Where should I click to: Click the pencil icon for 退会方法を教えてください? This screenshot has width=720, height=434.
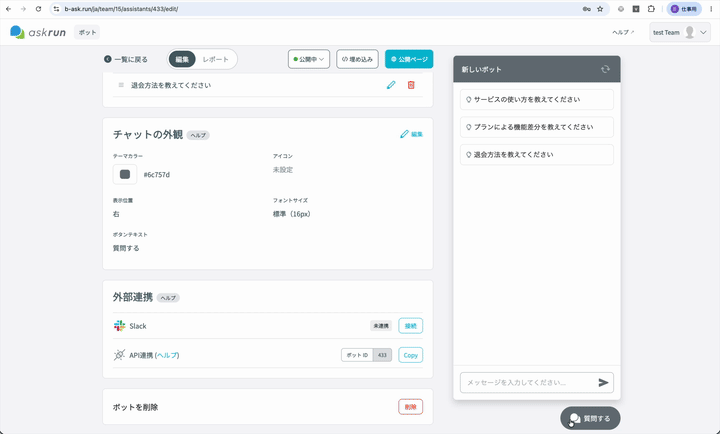(x=391, y=85)
